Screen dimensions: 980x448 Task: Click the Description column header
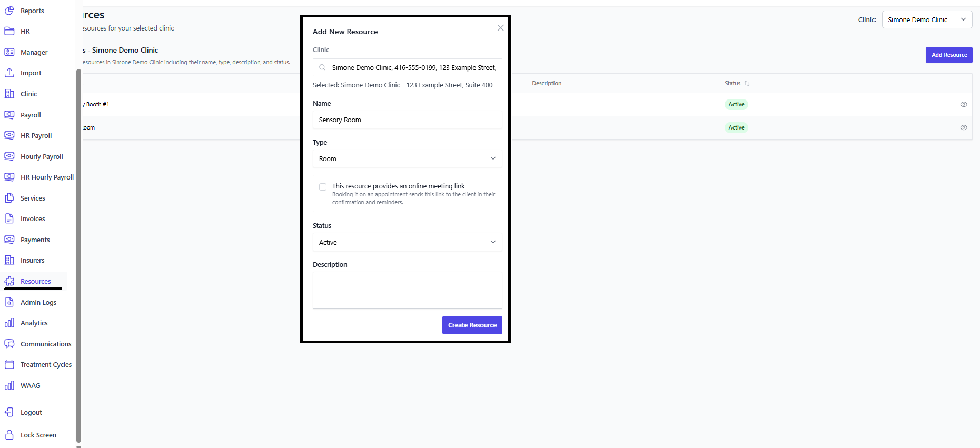[x=547, y=83]
